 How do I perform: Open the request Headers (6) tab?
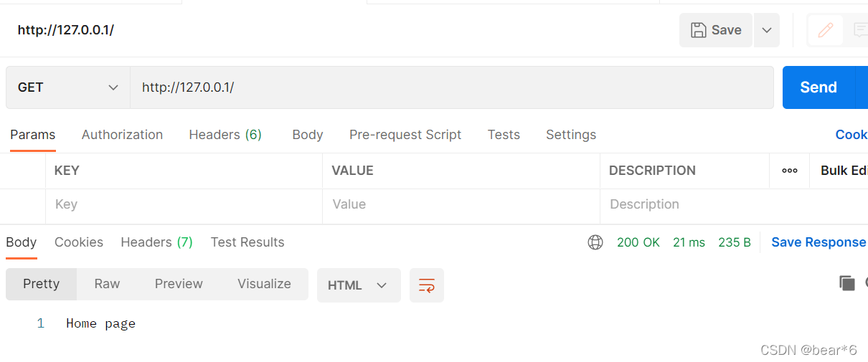225,135
